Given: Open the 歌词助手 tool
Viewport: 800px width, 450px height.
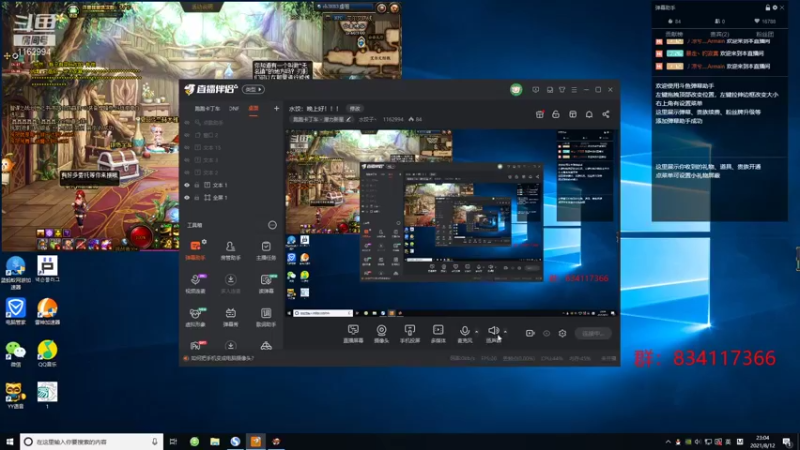Looking at the screenshot, I should pos(266,317).
